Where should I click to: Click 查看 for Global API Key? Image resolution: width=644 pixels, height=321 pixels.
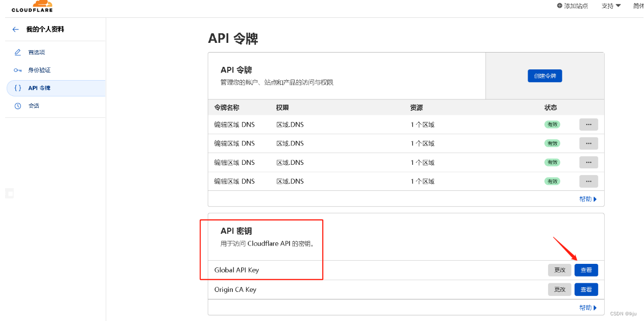point(586,270)
